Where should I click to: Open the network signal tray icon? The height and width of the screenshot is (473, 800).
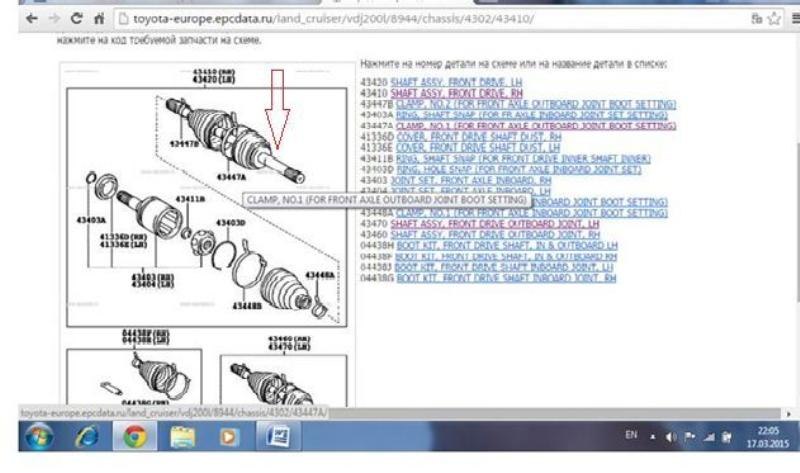click(x=709, y=437)
